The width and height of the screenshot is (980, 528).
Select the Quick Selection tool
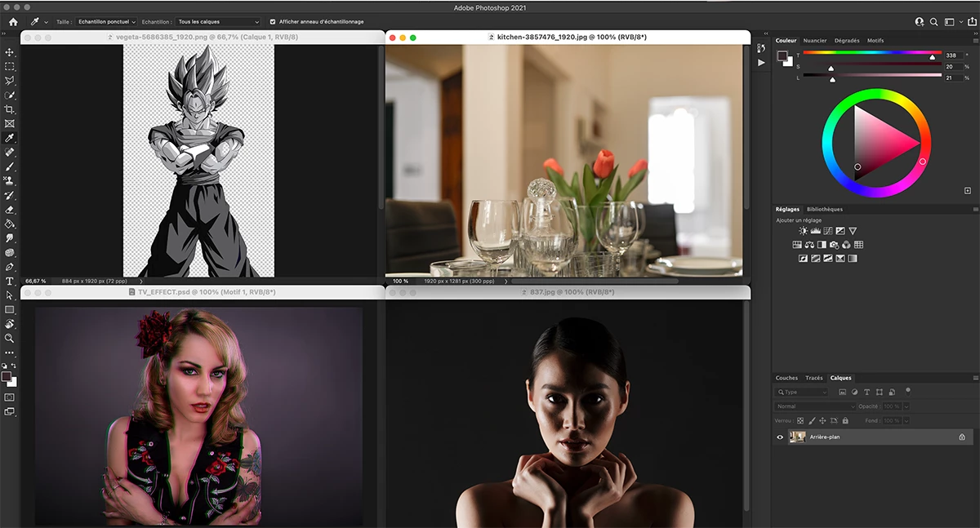pyautogui.click(x=10, y=95)
